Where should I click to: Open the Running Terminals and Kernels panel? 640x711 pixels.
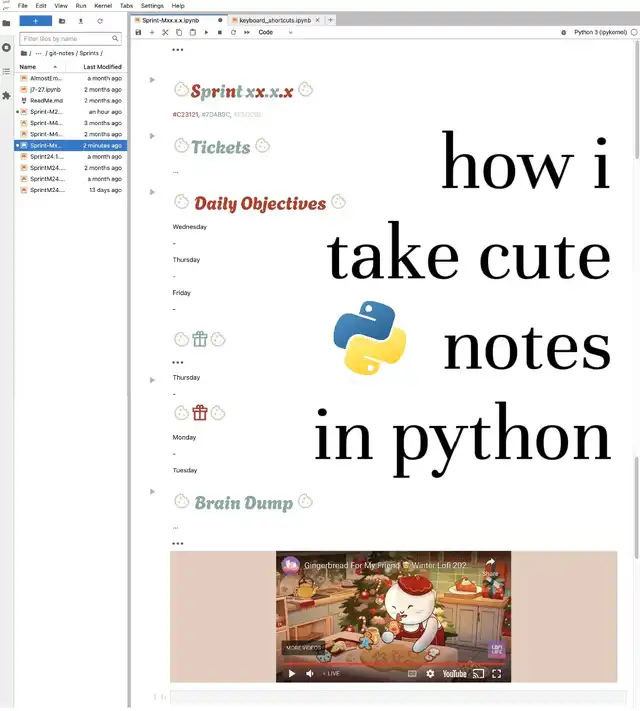tap(7, 47)
